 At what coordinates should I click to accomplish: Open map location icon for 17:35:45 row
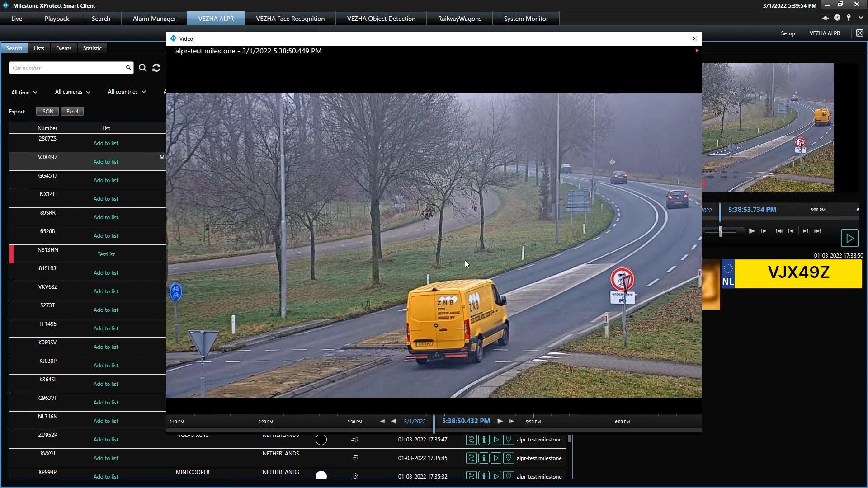pos(509,458)
